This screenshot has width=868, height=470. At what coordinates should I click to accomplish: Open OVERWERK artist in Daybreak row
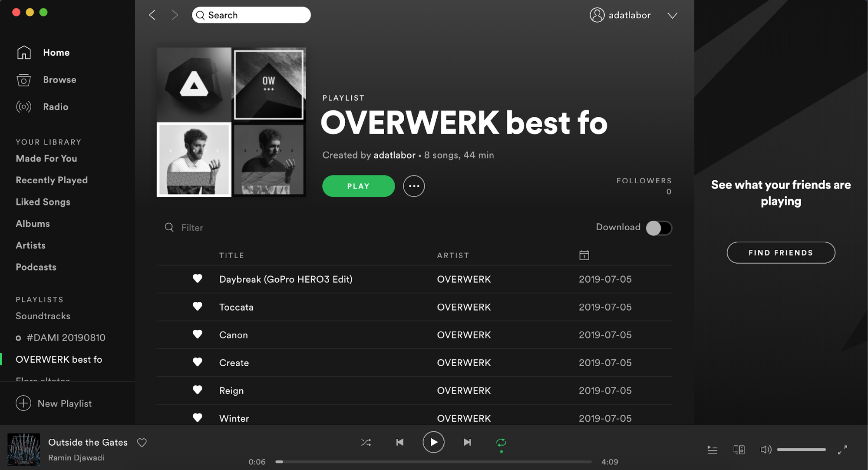pos(464,279)
